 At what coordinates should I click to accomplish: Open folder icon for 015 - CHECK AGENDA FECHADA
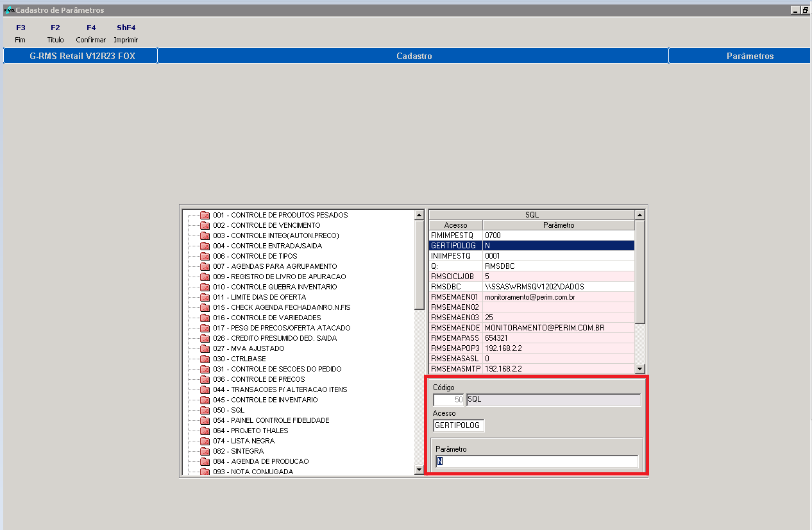click(x=205, y=307)
